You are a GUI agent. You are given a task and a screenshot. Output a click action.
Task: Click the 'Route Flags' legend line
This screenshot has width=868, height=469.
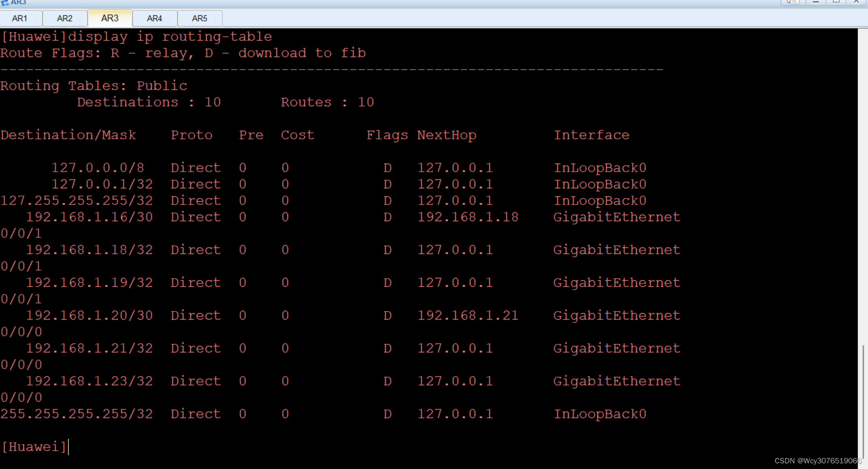click(183, 53)
